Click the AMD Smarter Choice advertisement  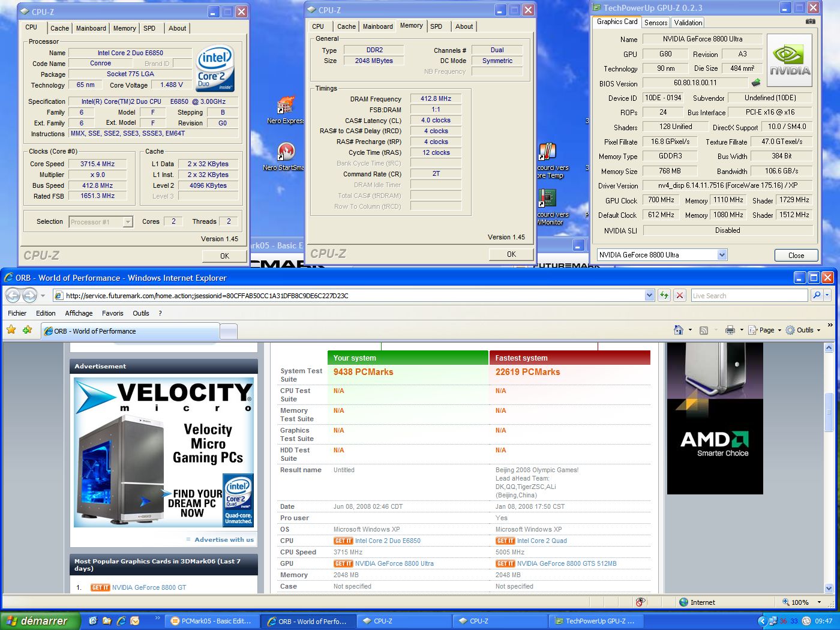pos(715,418)
